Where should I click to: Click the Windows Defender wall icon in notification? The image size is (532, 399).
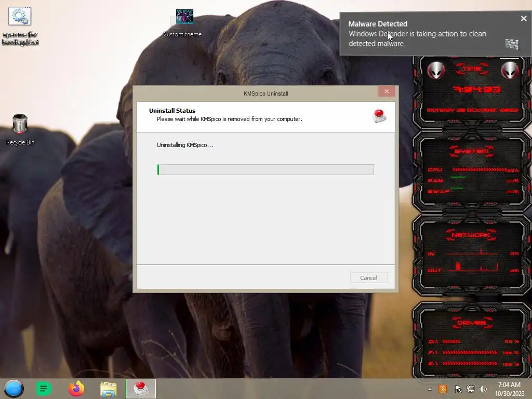point(512,44)
